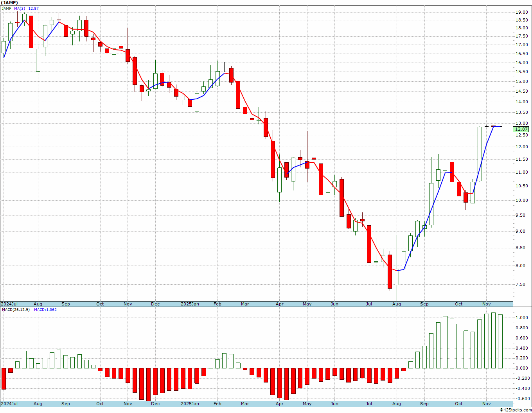Click 10.00 on the price axis
Image resolution: width=532 pixels, height=413 pixels.
tap(521, 200)
